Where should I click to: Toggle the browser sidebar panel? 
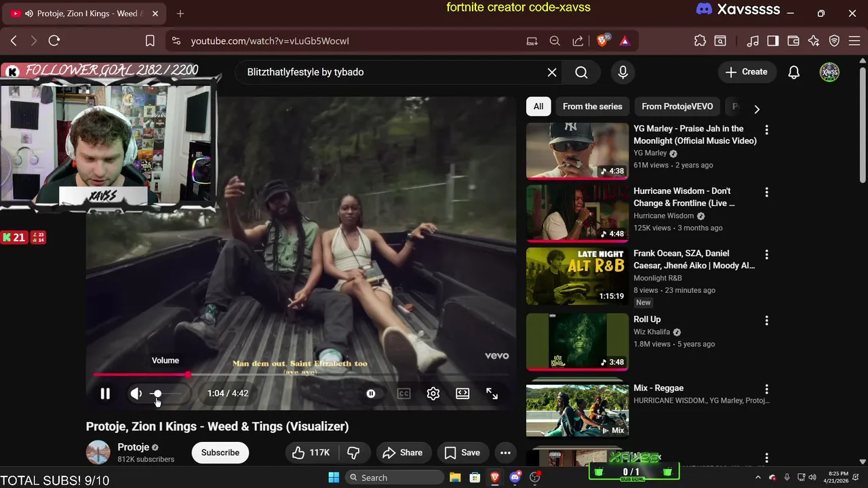click(x=773, y=41)
